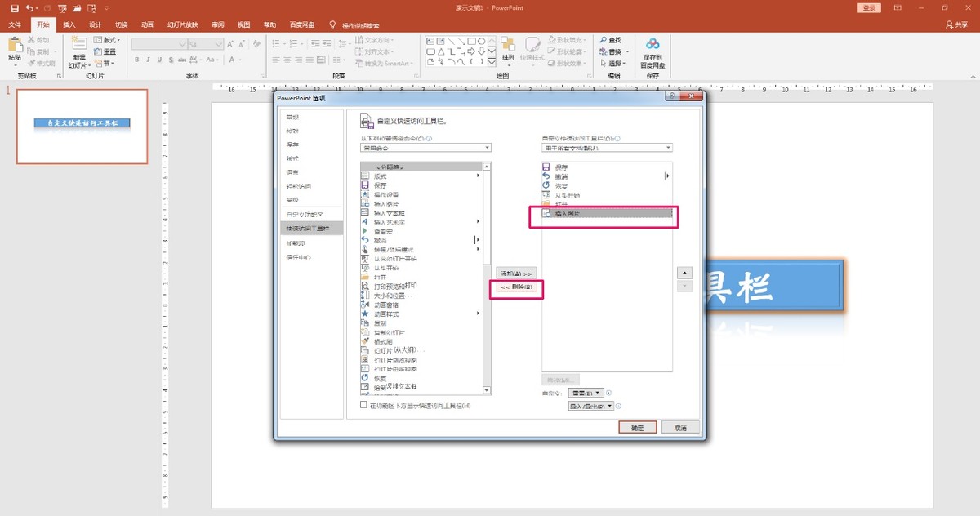The height and width of the screenshot is (516, 980).
Task: Open the 版式 layout dropdown in ribbon
Action: tap(107, 39)
